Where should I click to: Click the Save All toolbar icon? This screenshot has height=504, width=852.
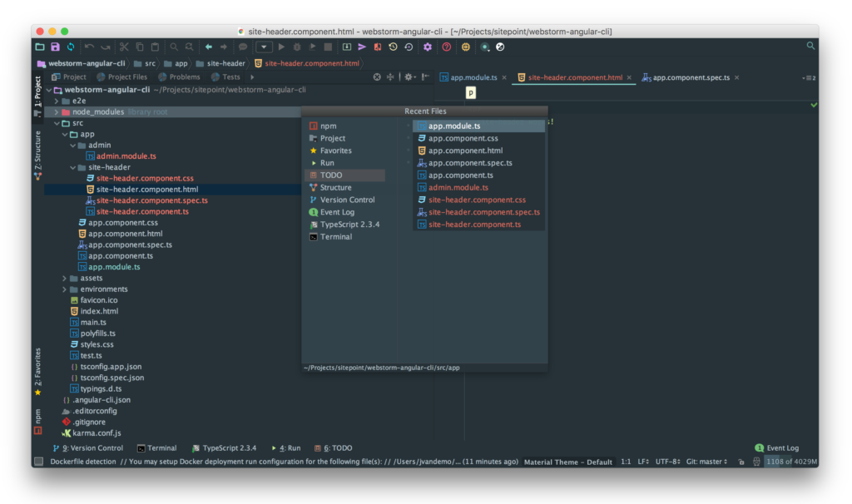(x=55, y=47)
